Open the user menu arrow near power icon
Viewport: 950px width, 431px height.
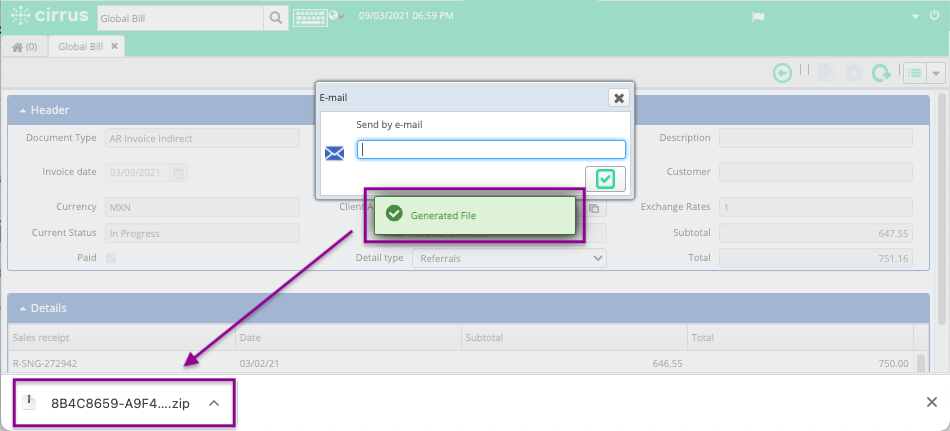916,17
